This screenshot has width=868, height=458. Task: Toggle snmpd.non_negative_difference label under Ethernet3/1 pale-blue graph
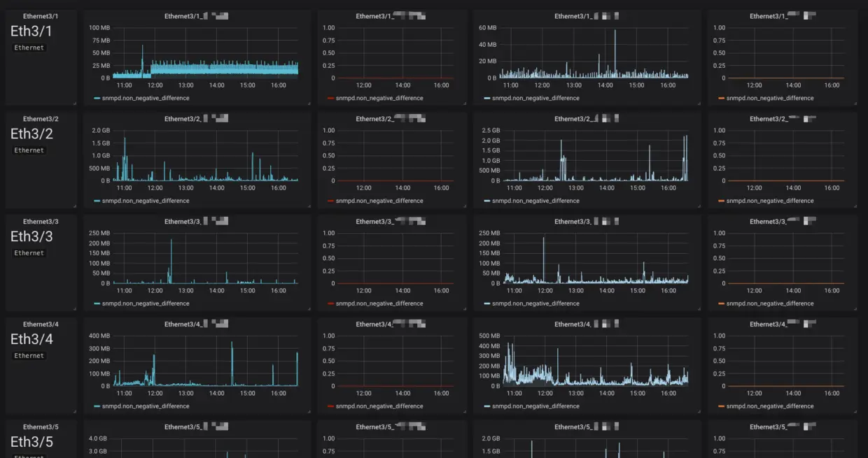(x=535, y=98)
